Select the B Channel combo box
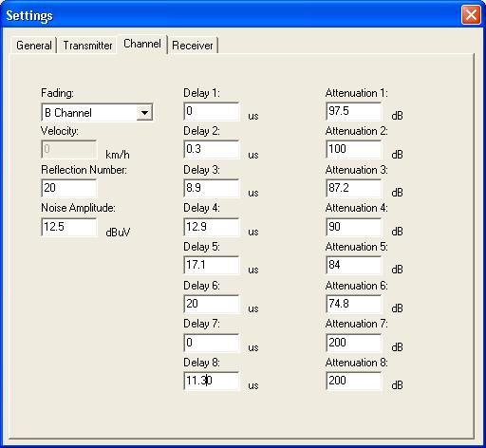Viewport: 486px width, 448px height. point(97,112)
